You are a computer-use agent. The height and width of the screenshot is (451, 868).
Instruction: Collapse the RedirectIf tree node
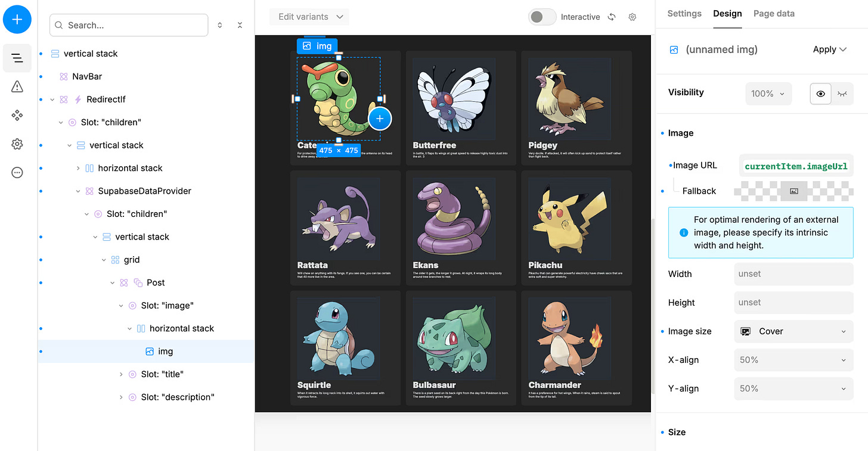click(x=52, y=99)
